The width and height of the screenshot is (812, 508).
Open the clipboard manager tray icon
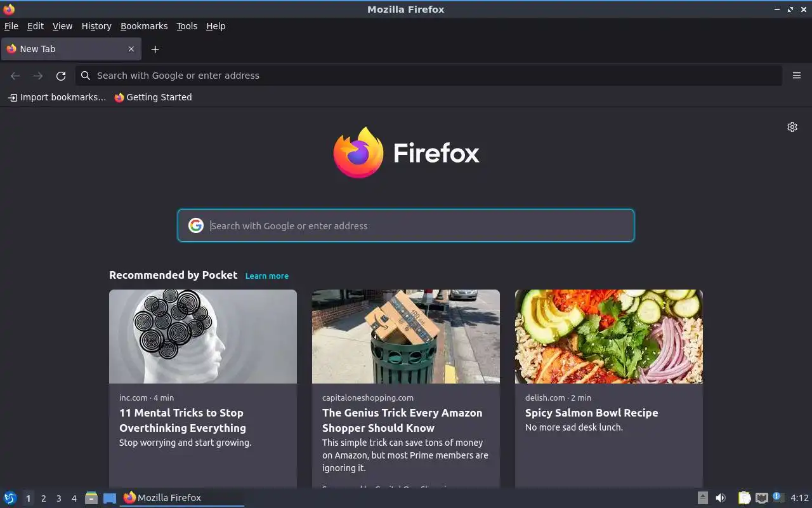[x=744, y=498]
